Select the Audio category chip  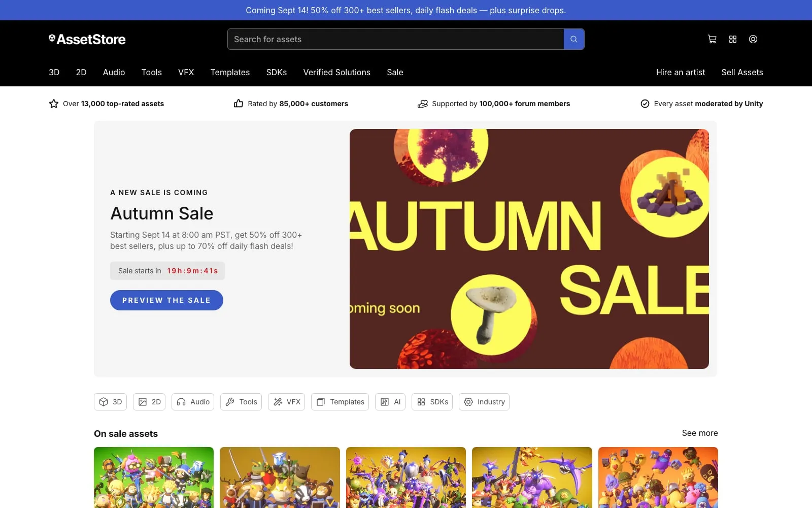[x=193, y=402]
